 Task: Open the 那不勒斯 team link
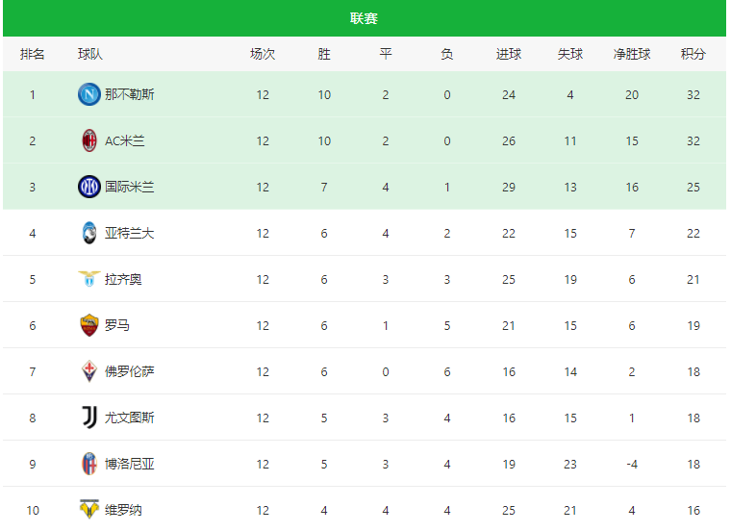coord(130,94)
